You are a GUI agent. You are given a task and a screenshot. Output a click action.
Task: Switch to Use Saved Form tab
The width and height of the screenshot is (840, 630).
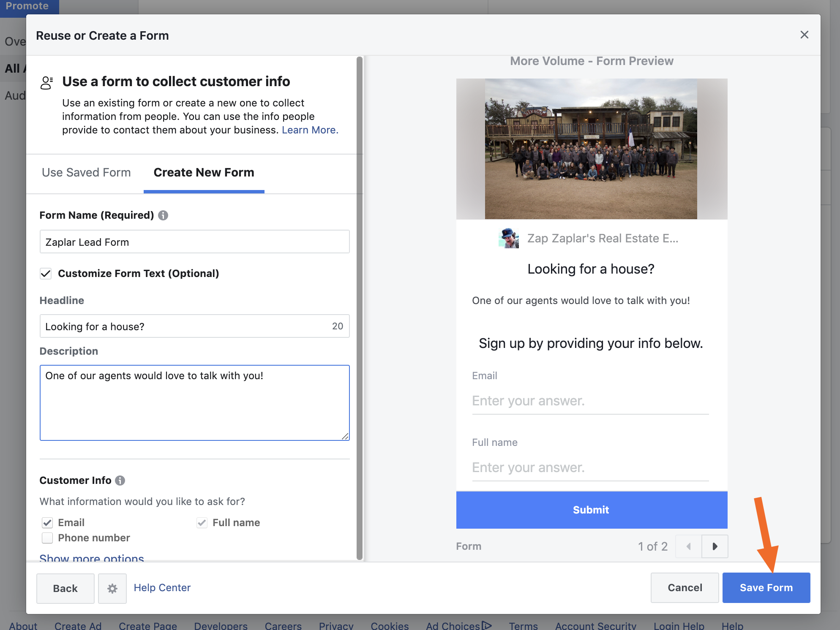pyautogui.click(x=86, y=173)
